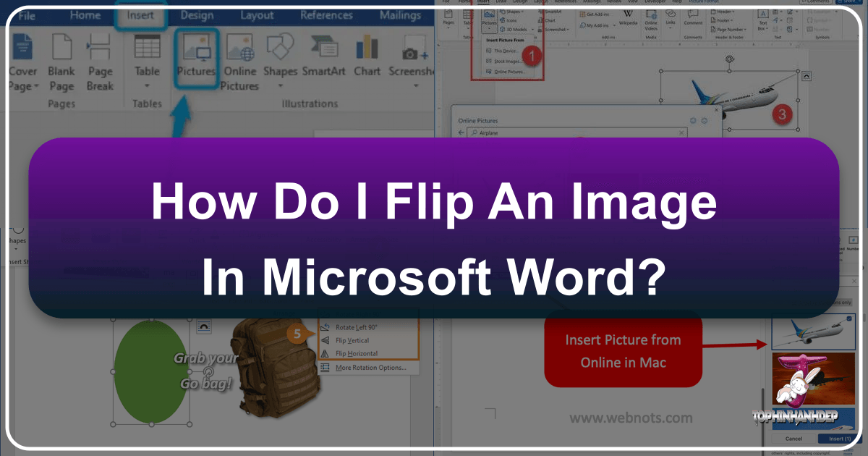
Task: Open the References tab
Action: [326, 14]
